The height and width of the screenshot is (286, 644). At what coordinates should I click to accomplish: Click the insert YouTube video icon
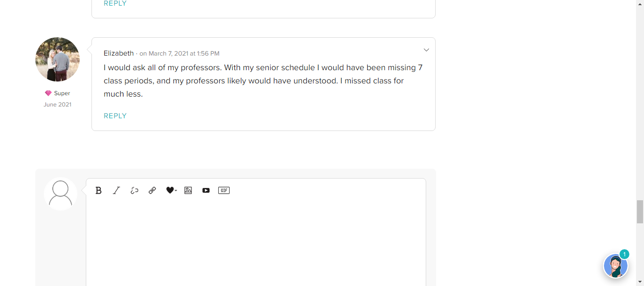206,190
